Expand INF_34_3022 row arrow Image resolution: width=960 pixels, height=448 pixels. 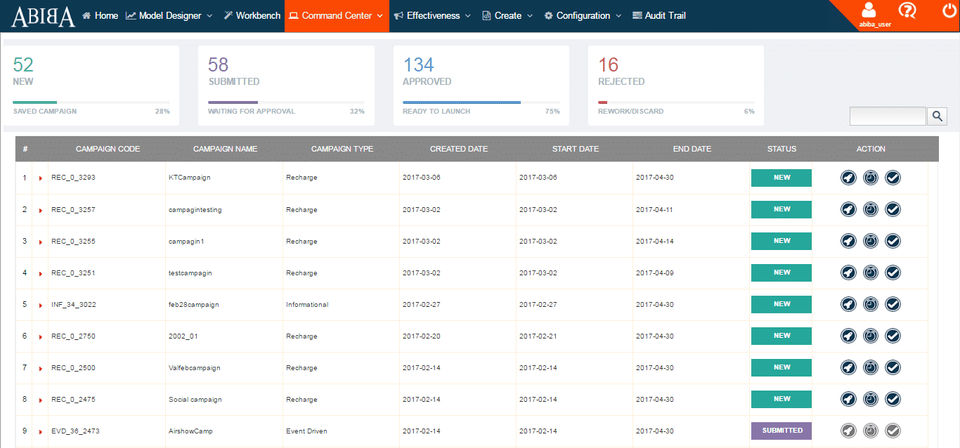point(40,305)
